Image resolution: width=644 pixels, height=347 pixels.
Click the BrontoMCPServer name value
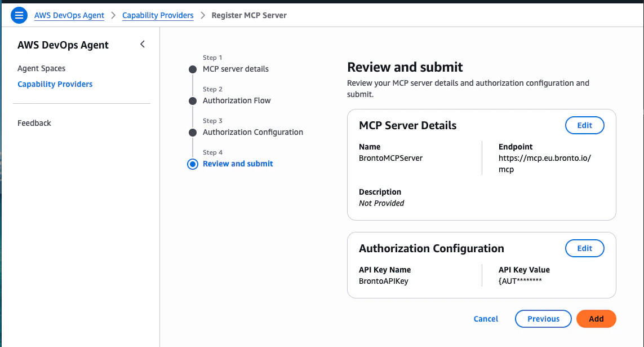(x=390, y=158)
